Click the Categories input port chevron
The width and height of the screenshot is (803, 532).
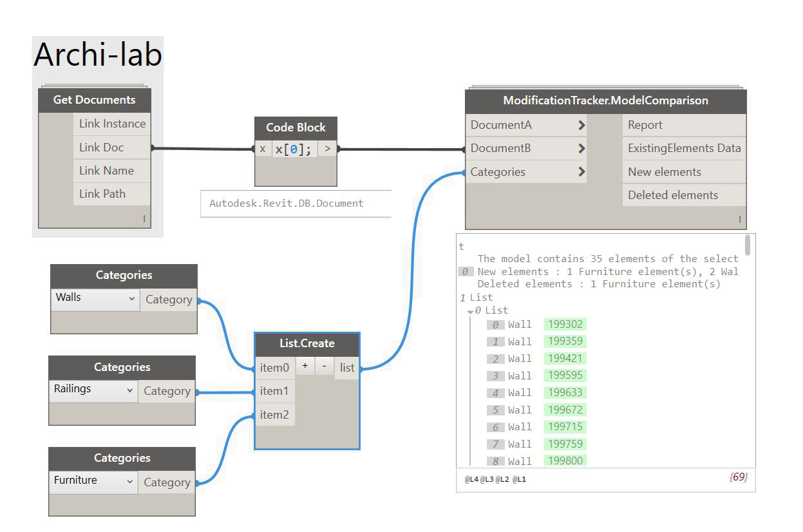pos(581,172)
